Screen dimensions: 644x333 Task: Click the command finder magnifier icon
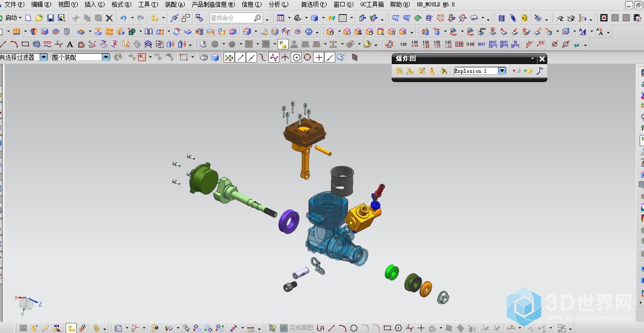click(258, 18)
